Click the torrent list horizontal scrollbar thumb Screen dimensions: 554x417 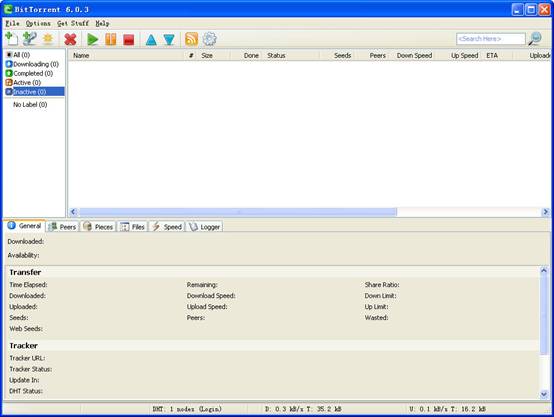[x=237, y=212]
